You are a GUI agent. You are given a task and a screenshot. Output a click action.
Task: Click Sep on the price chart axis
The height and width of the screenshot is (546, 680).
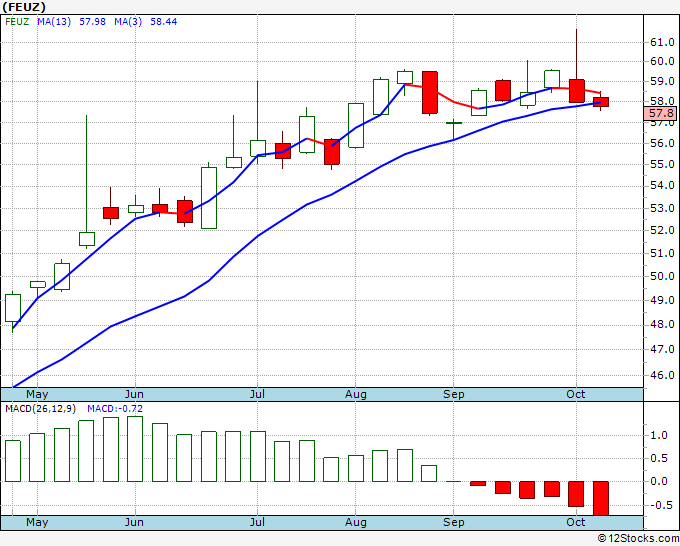tap(454, 395)
